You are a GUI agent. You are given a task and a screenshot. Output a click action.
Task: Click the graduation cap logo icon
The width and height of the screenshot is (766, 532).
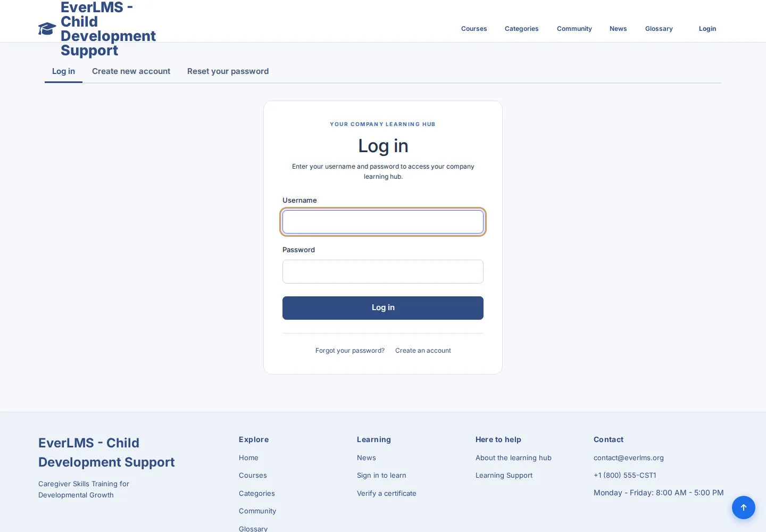tap(47, 29)
